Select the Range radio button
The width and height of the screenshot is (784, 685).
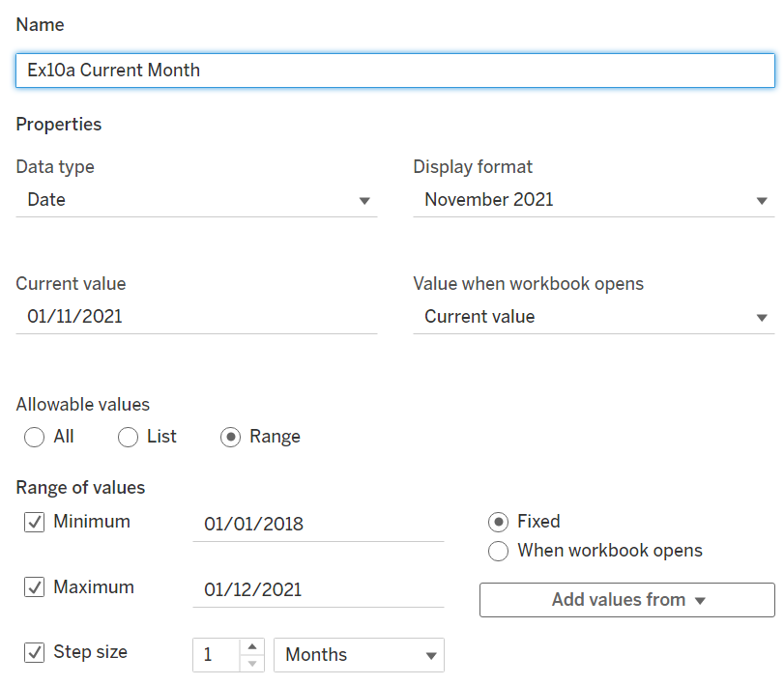coord(231,438)
